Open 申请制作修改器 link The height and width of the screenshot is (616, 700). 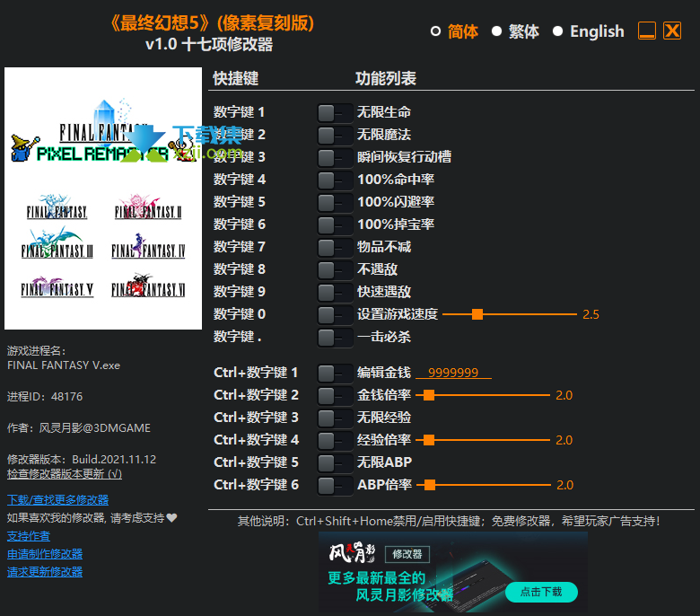45,554
